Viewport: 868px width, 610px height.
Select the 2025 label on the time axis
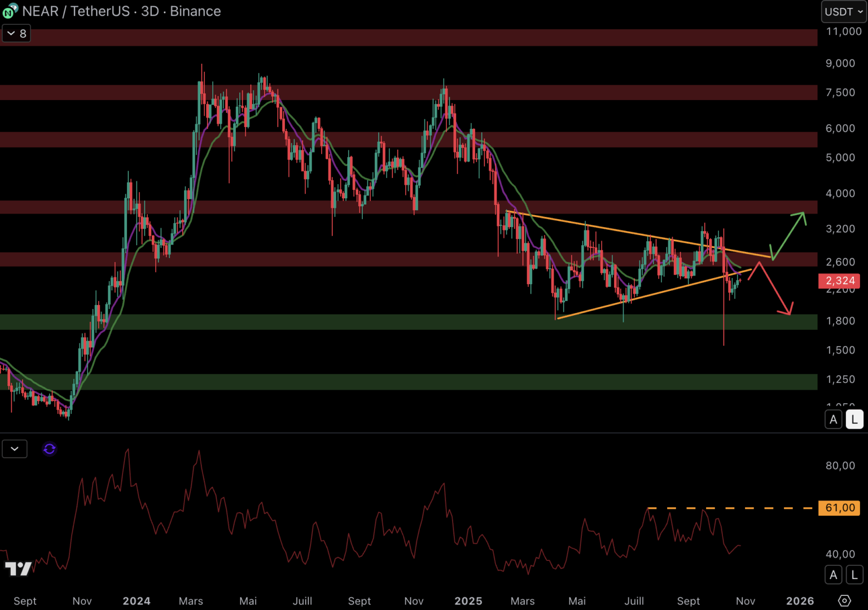click(468, 601)
